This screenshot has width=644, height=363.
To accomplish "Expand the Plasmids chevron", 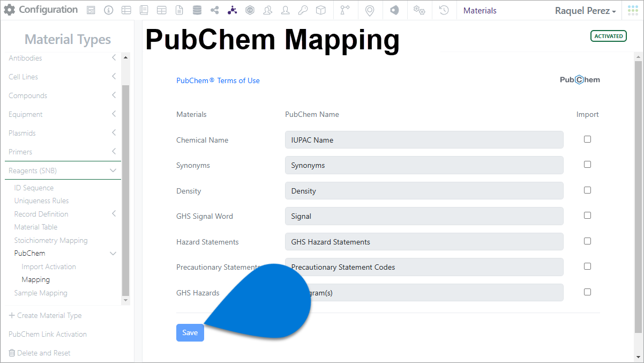I will [x=114, y=133].
